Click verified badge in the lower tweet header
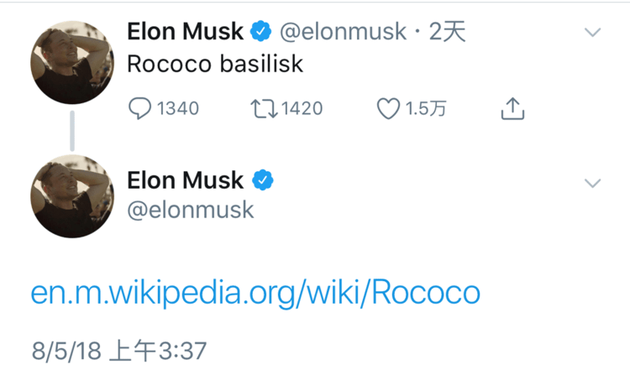 [x=262, y=180]
